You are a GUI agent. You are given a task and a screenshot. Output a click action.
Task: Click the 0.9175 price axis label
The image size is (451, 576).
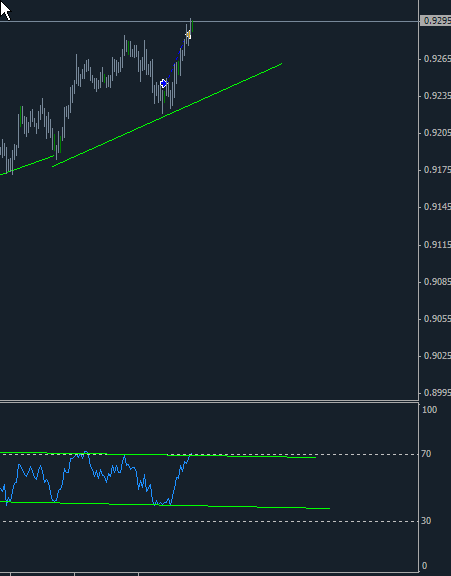437,170
